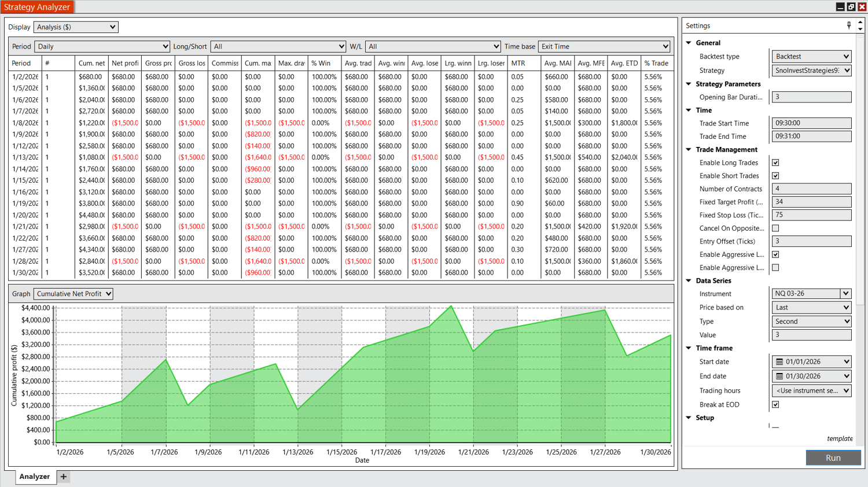This screenshot has width=868, height=487.
Task: Collapse the General settings section
Action: pyautogui.click(x=689, y=43)
